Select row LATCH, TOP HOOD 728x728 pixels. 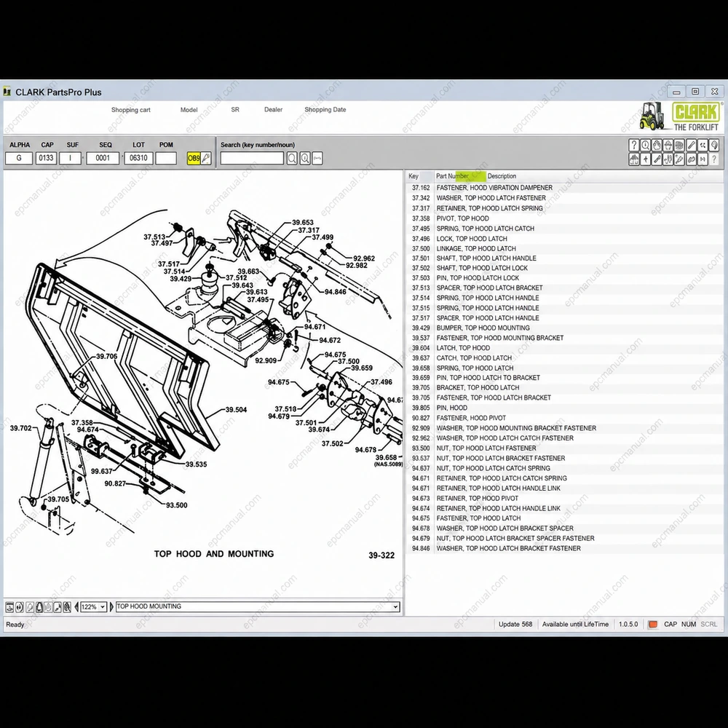565,348
